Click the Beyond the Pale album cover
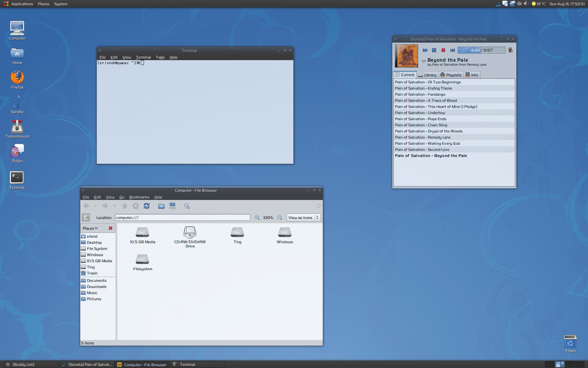This screenshot has width=588, height=368. [406, 56]
